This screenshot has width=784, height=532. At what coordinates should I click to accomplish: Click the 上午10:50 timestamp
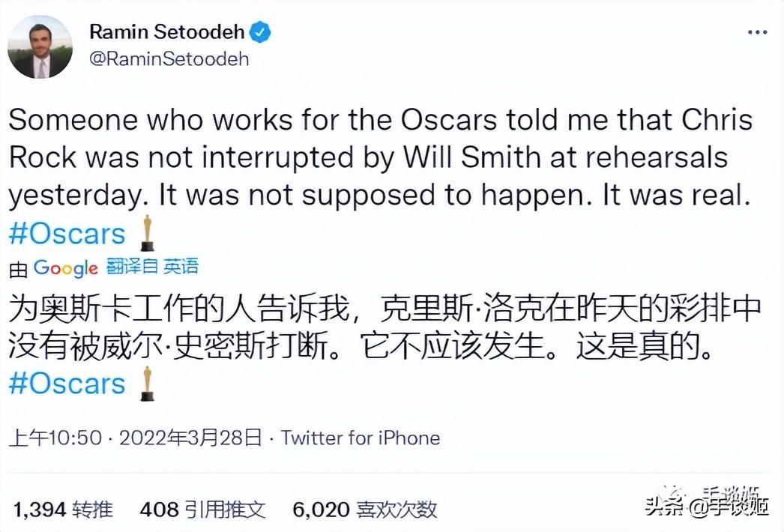(x=55, y=438)
